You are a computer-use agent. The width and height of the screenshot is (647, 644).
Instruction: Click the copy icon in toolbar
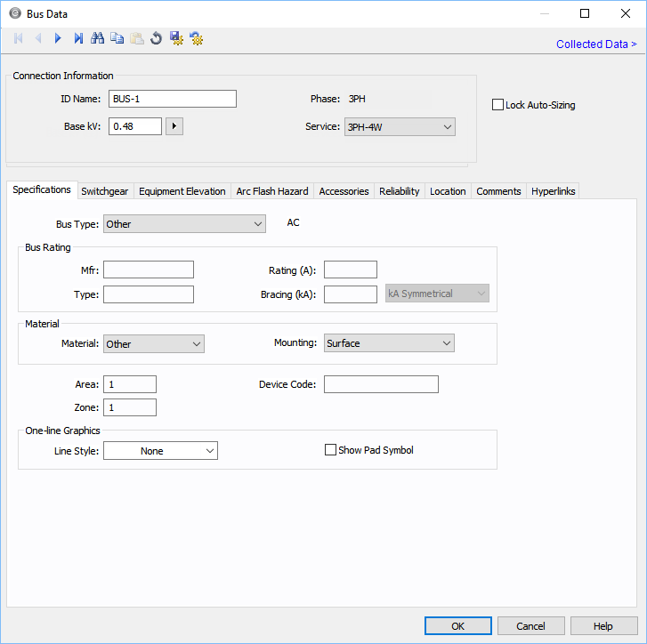pyautogui.click(x=117, y=38)
